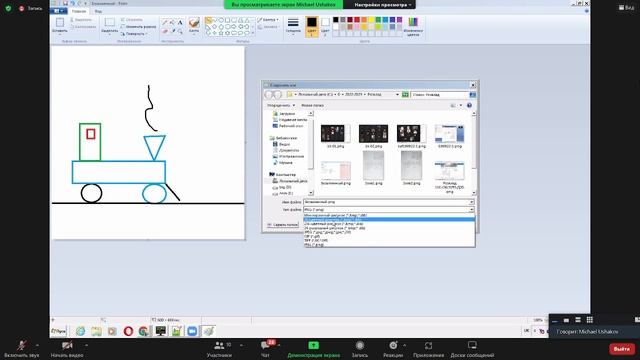The image size is (640, 360).
Task: Select the Text tool (A) in Paint
Action: tap(180, 23)
